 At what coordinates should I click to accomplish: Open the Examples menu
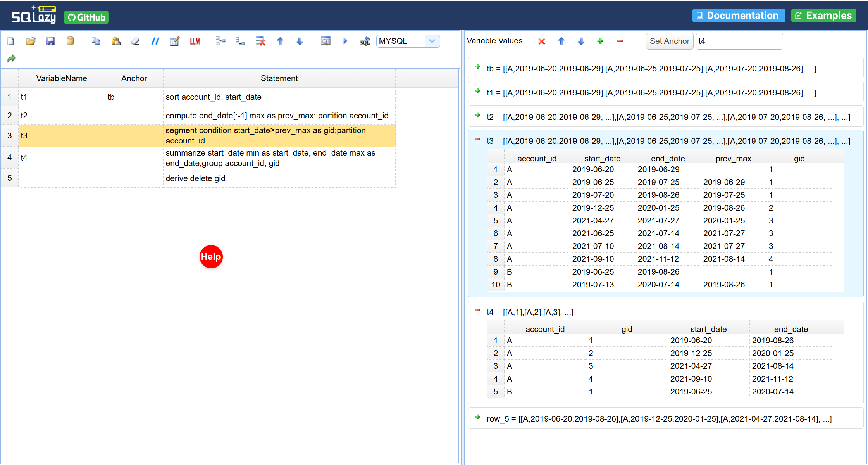pos(823,16)
